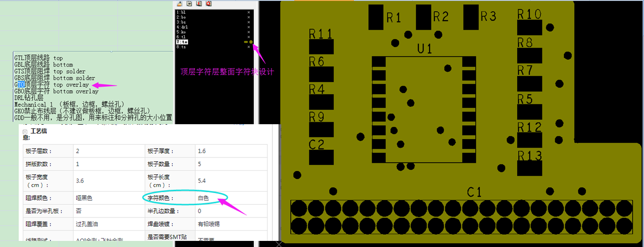Toggle visibility X of layer 8:ts

(249, 47)
